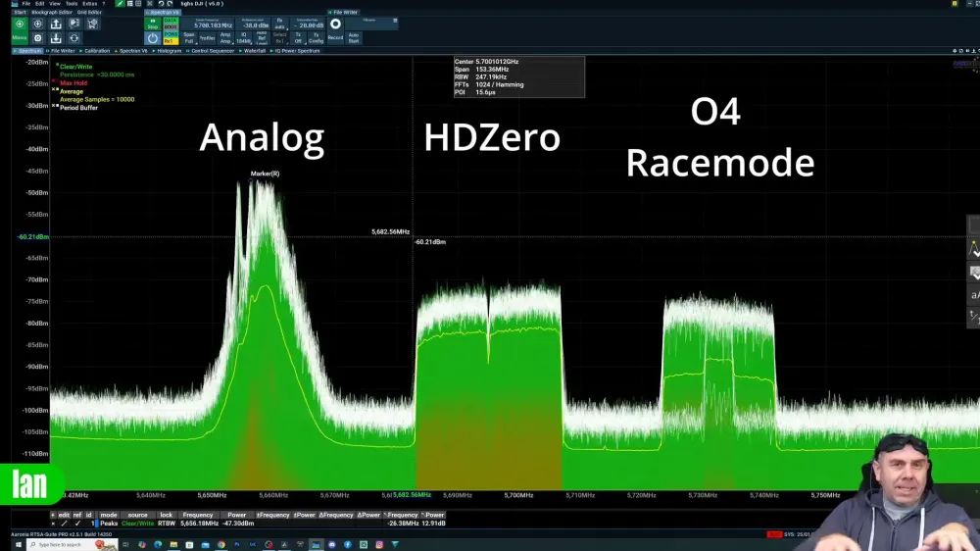Click the Stop measurement button
The image size is (980, 551).
click(x=153, y=24)
